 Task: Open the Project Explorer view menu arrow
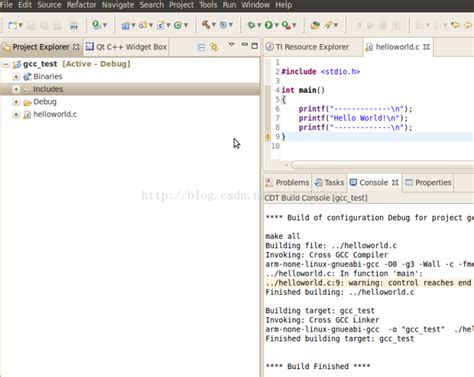pos(232,45)
